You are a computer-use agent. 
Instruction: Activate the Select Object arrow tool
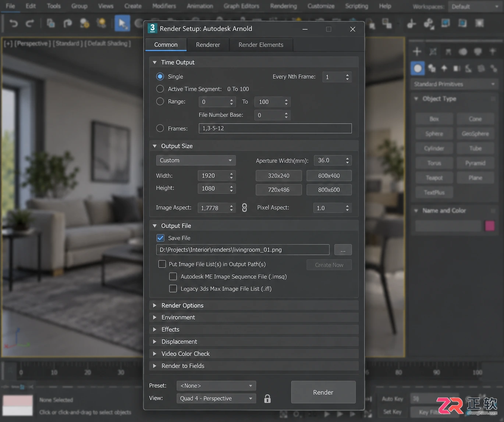tap(122, 24)
